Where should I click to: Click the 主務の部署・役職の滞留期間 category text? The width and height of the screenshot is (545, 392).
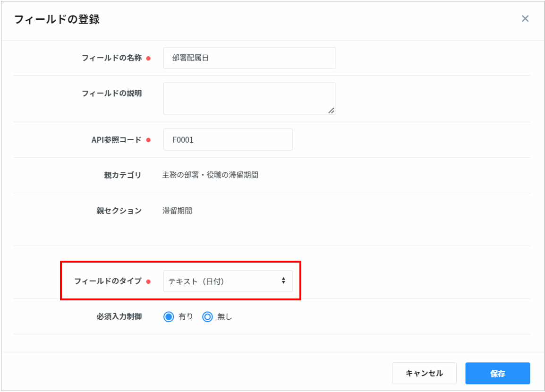click(x=210, y=175)
